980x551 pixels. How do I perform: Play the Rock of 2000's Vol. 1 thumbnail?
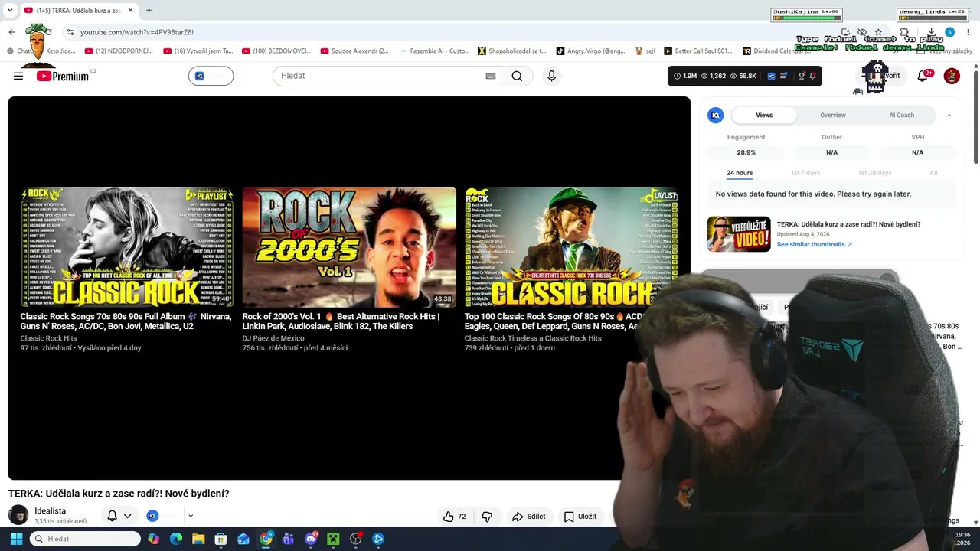[349, 247]
